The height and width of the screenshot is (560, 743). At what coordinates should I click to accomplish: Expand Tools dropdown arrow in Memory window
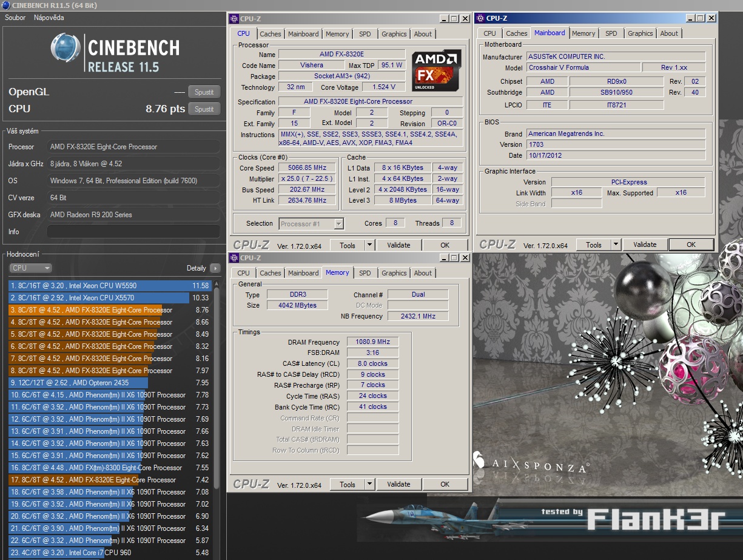tap(369, 484)
